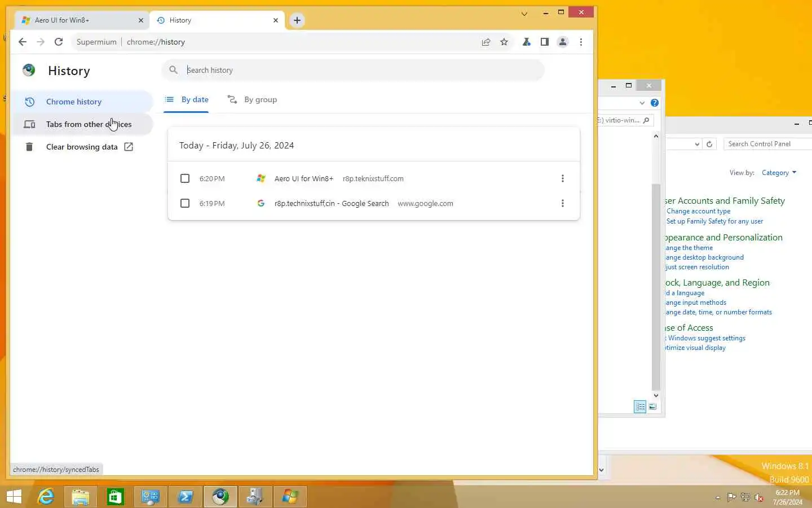Switch to By group view
812x508 pixels.
252,99
